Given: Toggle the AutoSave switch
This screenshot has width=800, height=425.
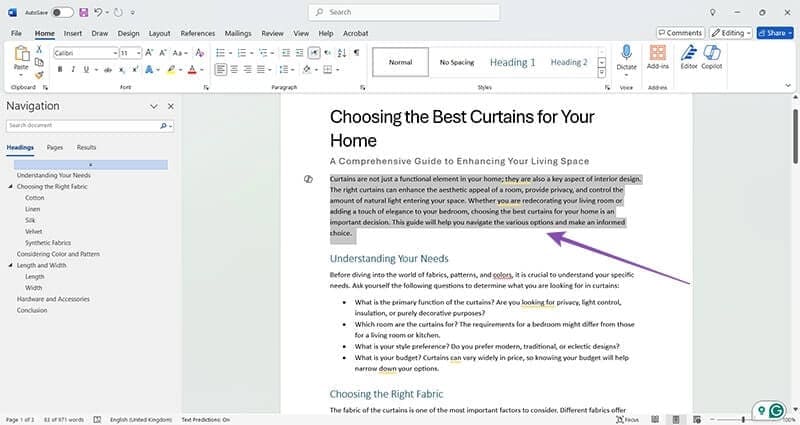Looking at the screenshot, I should [x=62, y=12].
